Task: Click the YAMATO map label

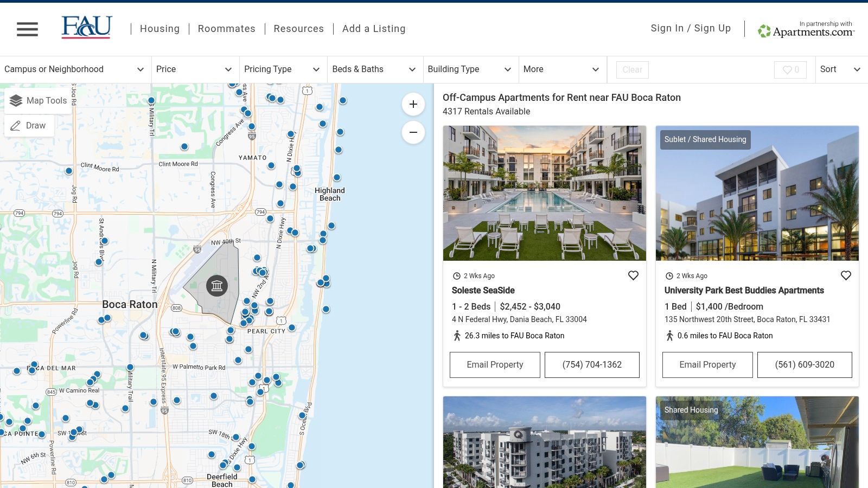Action: [x=253, y=158]
